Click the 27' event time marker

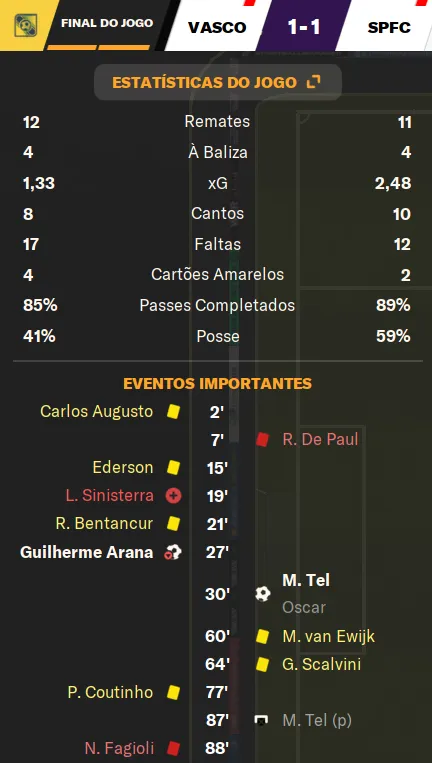(217, 553)
